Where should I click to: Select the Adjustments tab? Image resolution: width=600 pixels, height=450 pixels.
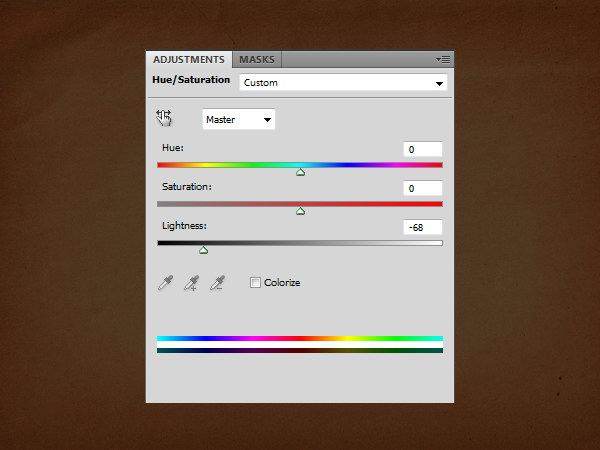[x=189, y=59]
